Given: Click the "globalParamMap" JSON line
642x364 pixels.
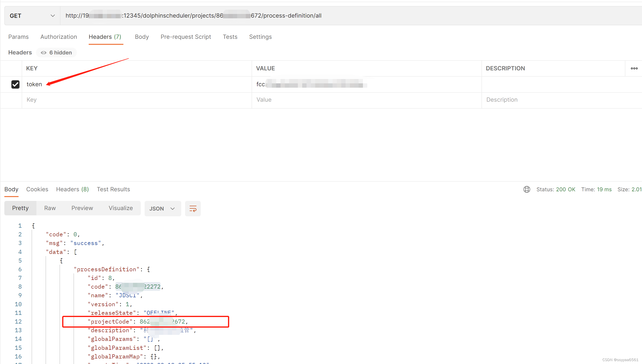Looking at the screenshot, I should [x=124, y=357].
